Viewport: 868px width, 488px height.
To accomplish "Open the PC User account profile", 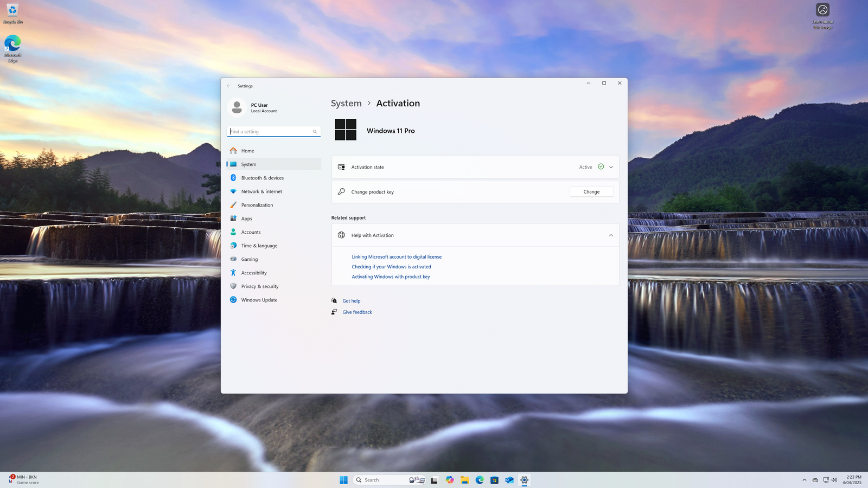I will tap(253, 107).
